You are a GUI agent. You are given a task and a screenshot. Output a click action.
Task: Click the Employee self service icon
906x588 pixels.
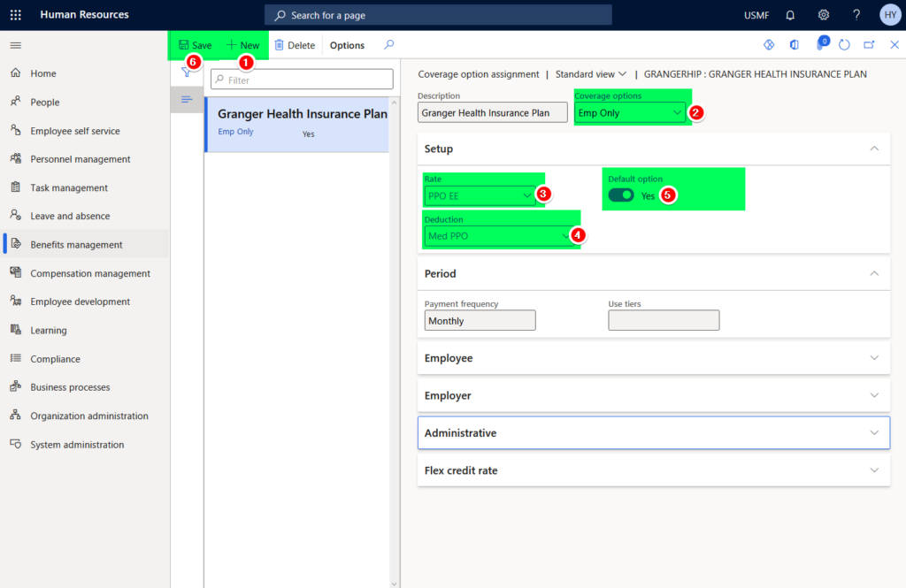point(16,131)
